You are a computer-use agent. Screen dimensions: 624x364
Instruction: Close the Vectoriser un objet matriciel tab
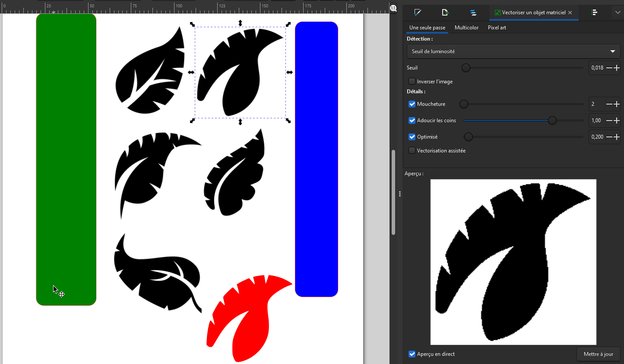click(570, 13)
